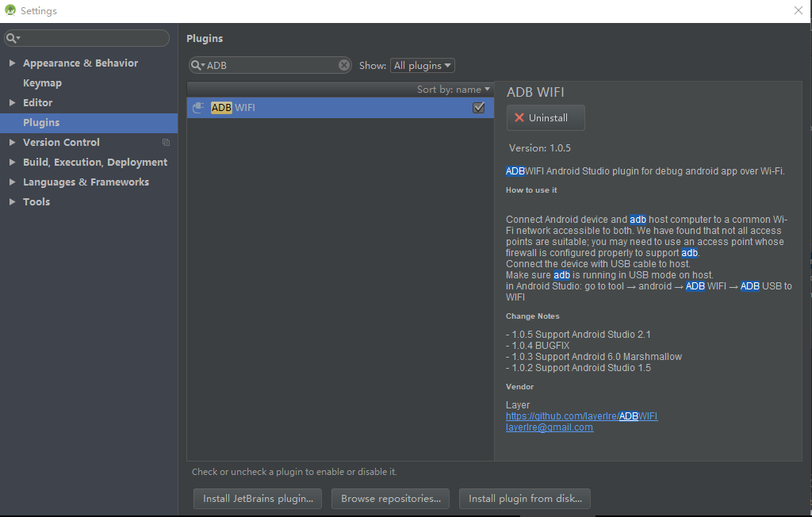Click the Change Notes heading

532,316
